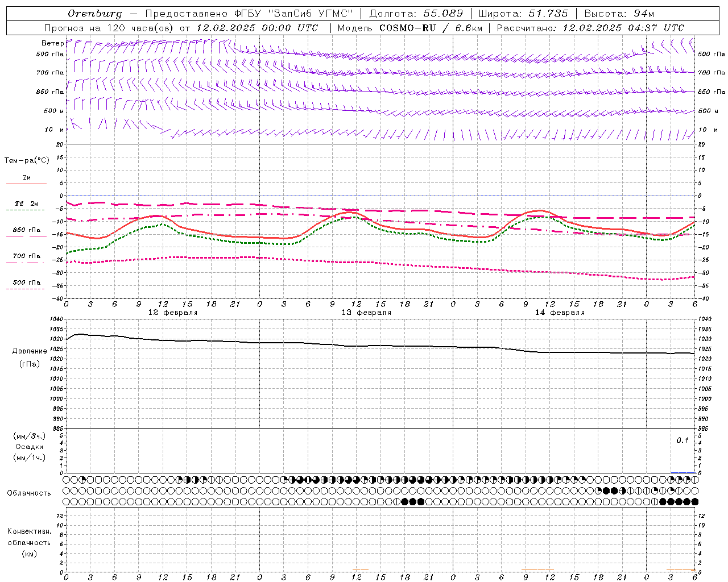Click the "Ветер" wind panel label
Image resolution: width=728 pixels, height=582 pixels.
click(52, 43)
